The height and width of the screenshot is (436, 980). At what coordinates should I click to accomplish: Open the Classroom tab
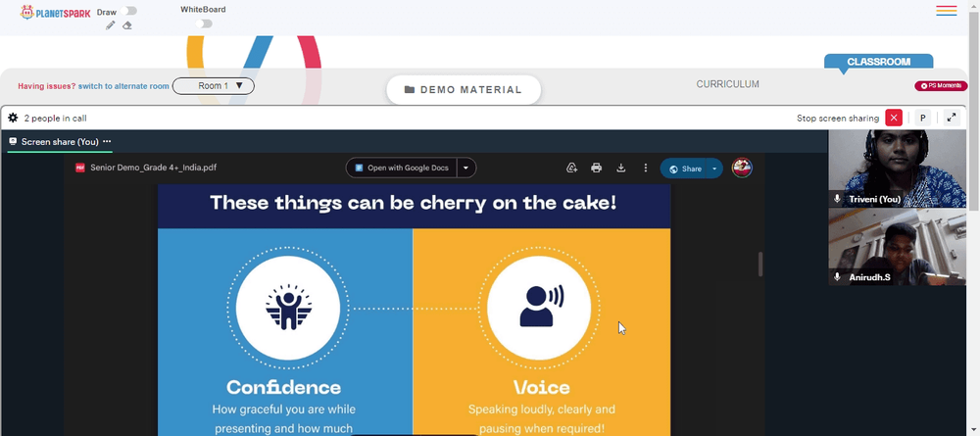point(878,62)
